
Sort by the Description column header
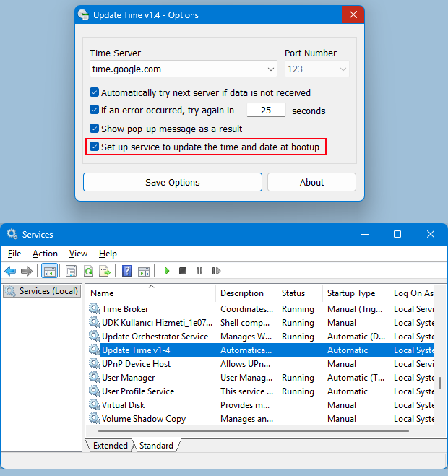(246, 293)
